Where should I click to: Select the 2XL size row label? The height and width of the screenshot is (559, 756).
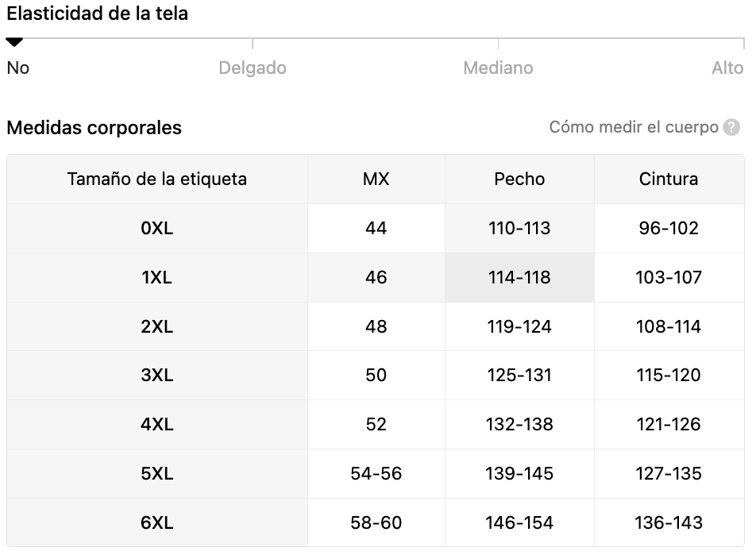[x=157, y=326]
